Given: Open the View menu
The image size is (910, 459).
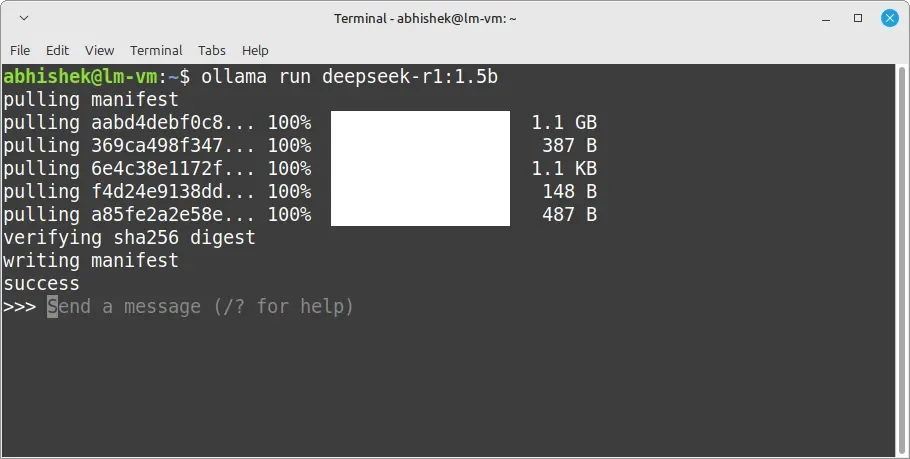Looking at the screenshot, I should click(x=99, y=50).
